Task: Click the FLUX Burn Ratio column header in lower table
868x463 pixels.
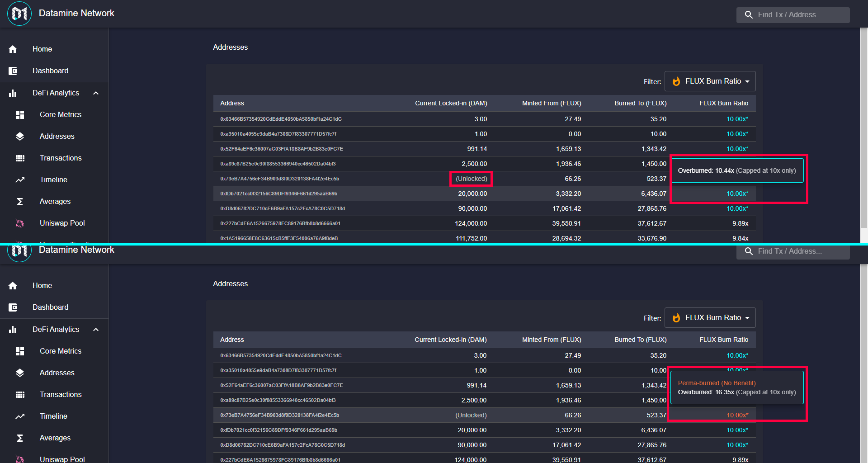Action: (x=724, y=340)
